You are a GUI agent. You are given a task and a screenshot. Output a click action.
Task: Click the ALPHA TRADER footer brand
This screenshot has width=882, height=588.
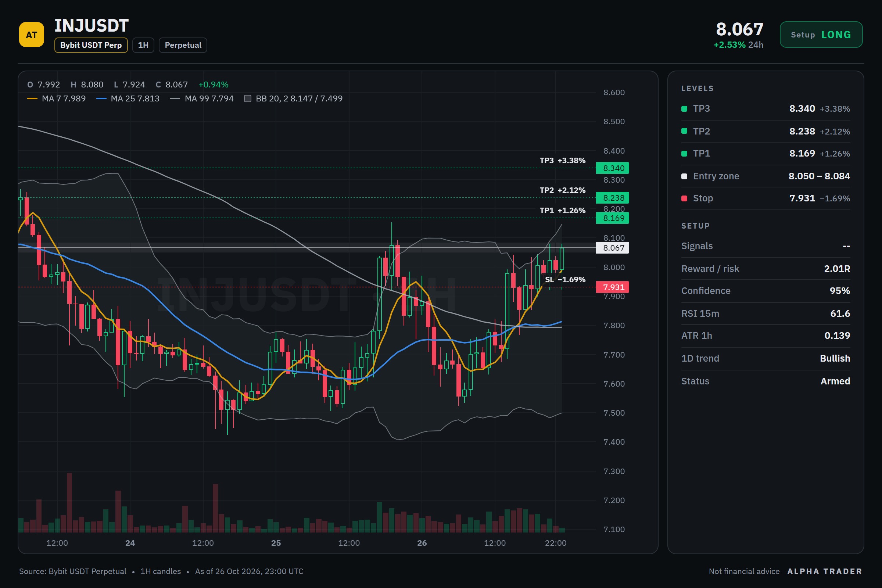point(824,571)
